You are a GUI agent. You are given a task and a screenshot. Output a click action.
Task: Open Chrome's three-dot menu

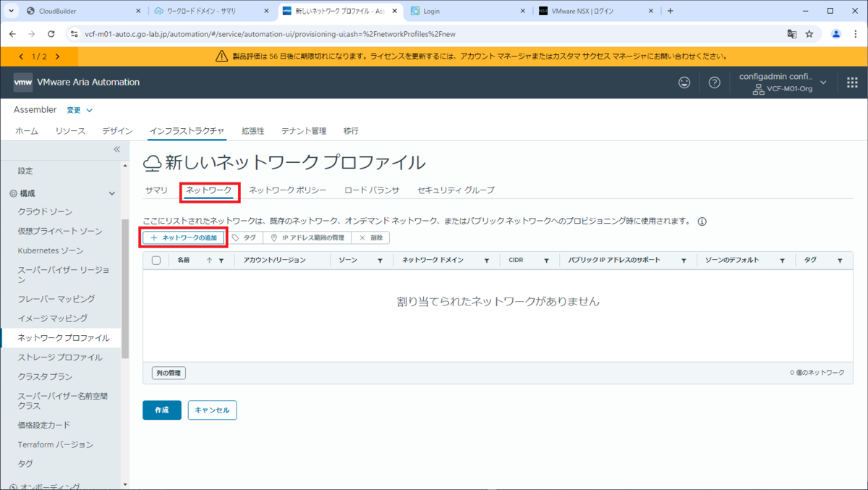(855, 34)
